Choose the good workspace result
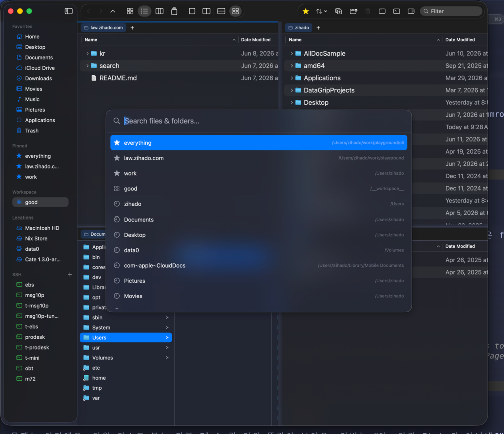The width and height of the screenshot is (504, 434). pyautogui.click(x=259, y=189)
